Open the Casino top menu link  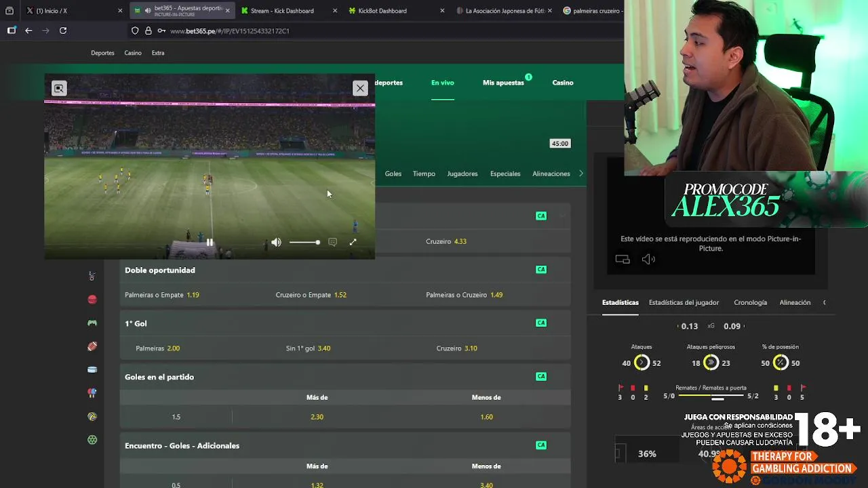(x=133, y=53)
